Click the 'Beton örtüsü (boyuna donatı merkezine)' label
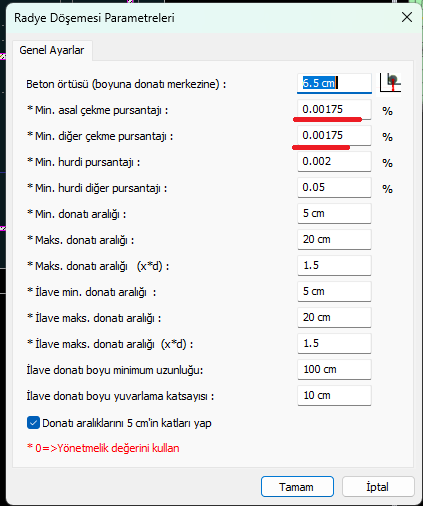This screenshot has width=423, height=506. 126,84
